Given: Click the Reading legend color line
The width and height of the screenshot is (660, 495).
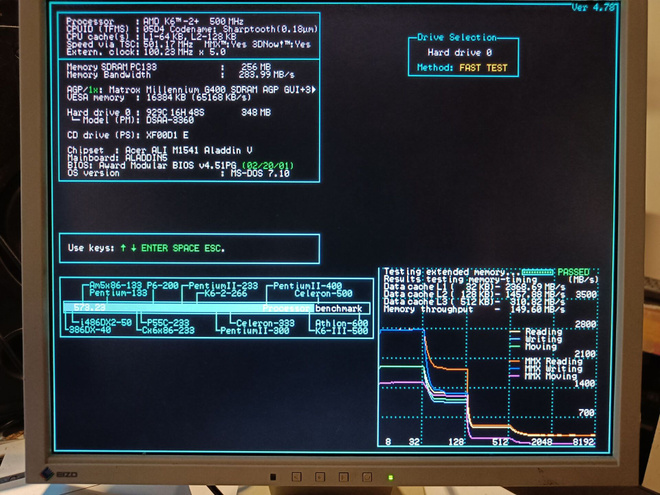Looking at the screenshot, I should [x=515, y=332].
